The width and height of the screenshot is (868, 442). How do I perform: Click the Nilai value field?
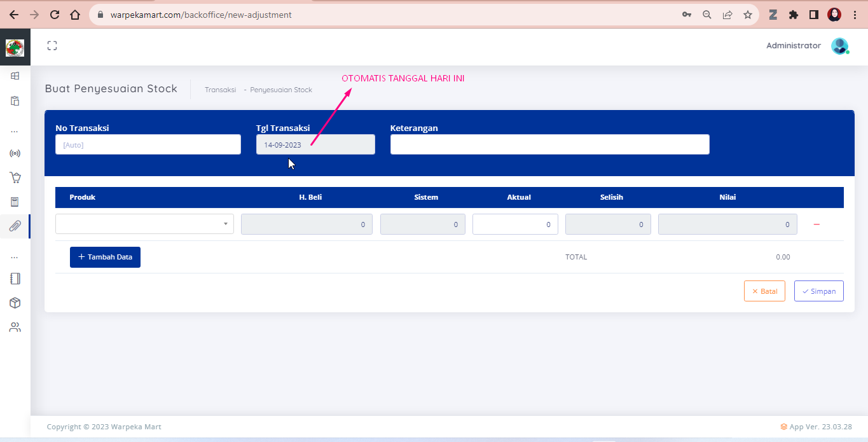click(727, 224)
